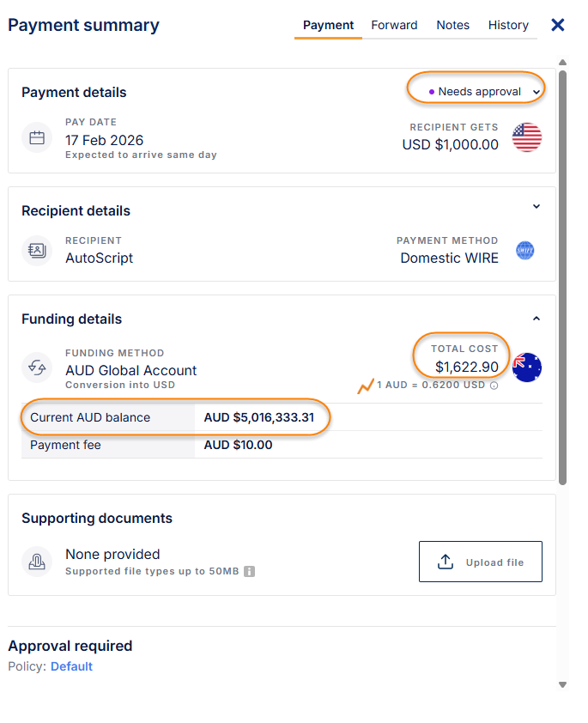
Task: Go to the History tab
Action: point(508,25)
